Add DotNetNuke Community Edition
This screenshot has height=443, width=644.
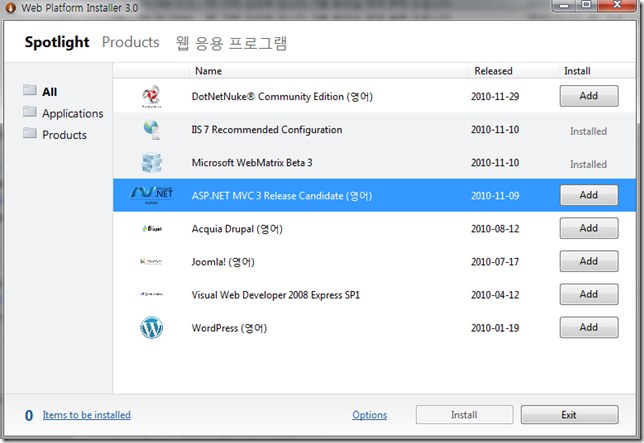pos(588,96)
